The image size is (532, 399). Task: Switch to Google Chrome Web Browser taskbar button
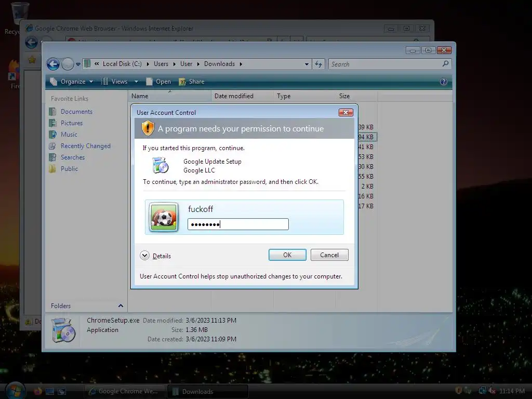124,391
